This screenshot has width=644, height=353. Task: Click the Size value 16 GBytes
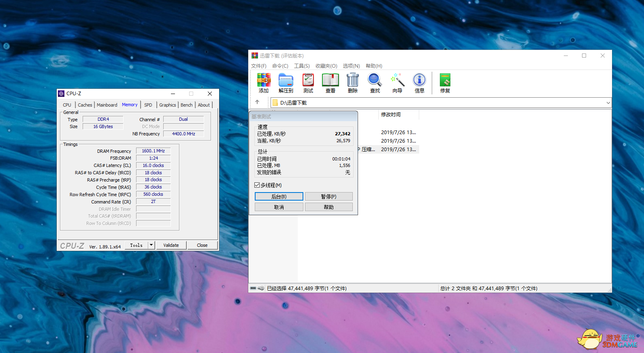(103, 126)
